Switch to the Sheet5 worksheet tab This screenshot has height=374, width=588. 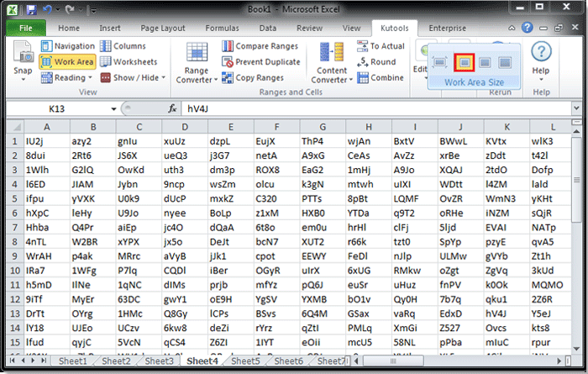[245, 361]
